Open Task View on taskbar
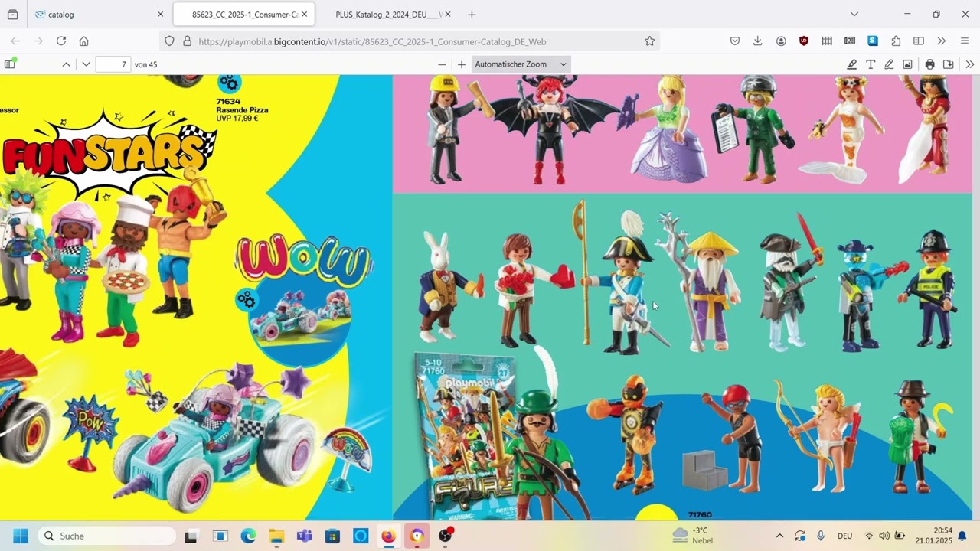The image size is (980, 551). (x=191, y=536)
